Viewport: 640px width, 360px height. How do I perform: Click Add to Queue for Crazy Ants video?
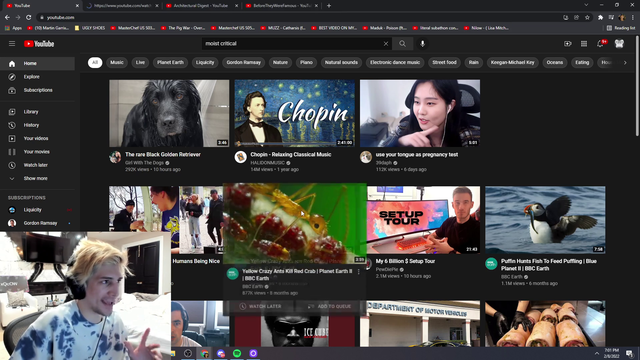click(x=329, y=307)
